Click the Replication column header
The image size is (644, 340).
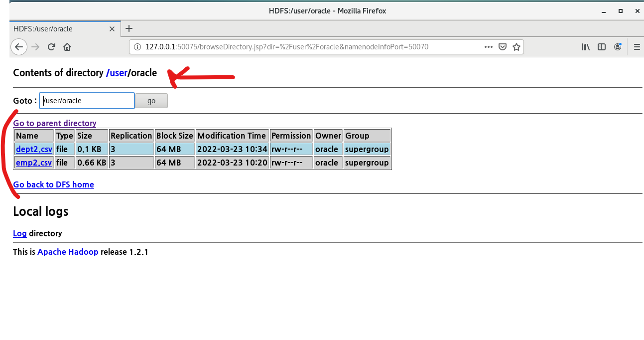tap(131, 136)
